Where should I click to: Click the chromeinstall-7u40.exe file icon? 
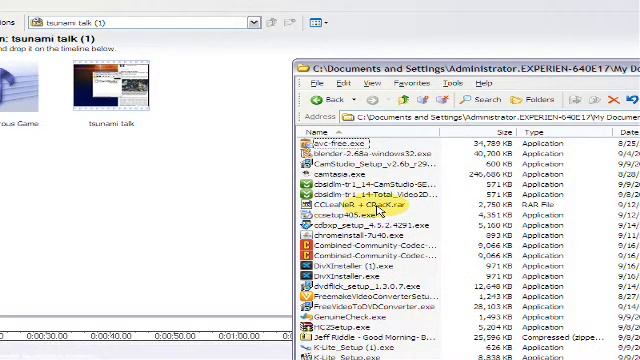tap(306, 236)
